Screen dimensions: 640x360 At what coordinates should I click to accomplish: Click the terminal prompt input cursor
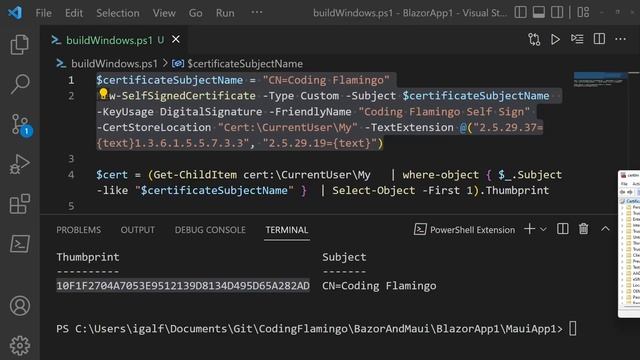click(x=573, y=329)
